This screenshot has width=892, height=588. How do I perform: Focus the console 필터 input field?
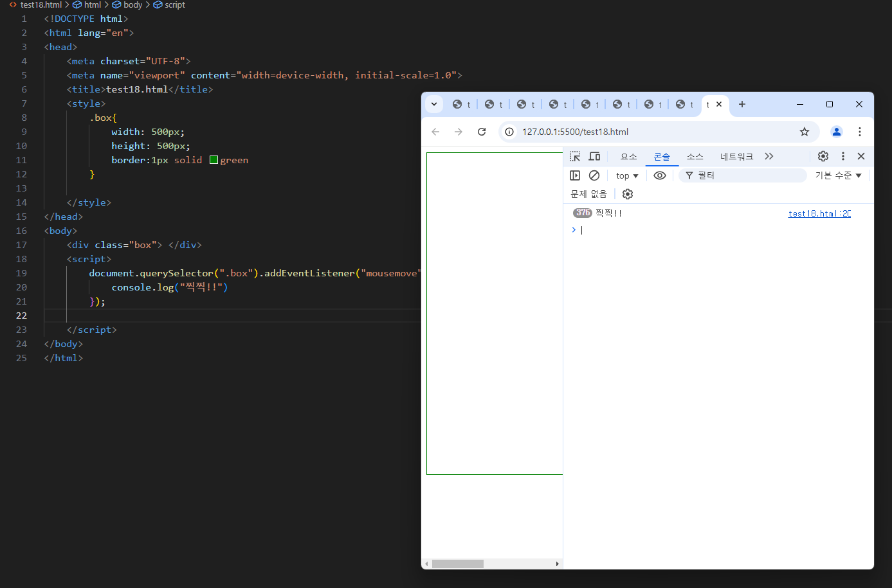pos(743,175)
